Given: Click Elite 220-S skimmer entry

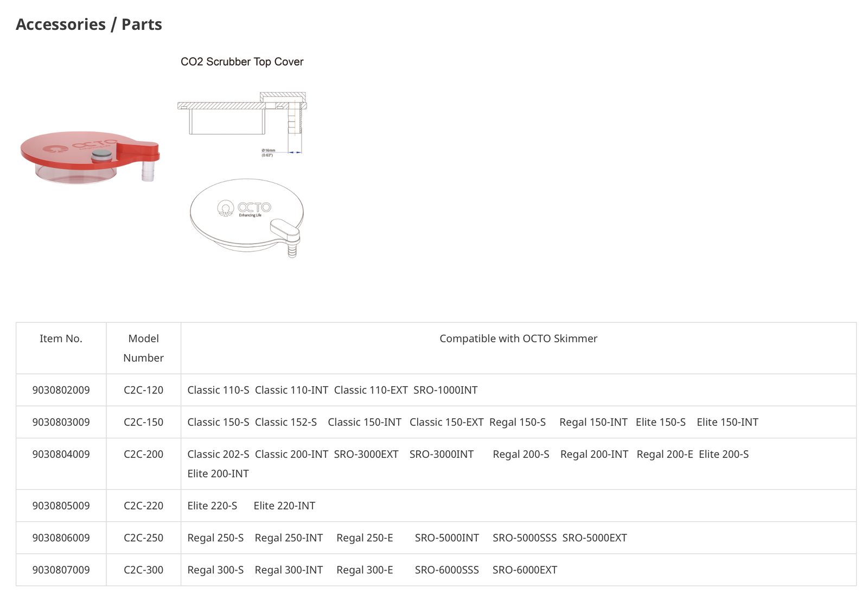Looking at the screenshot, I should [212, 506].
